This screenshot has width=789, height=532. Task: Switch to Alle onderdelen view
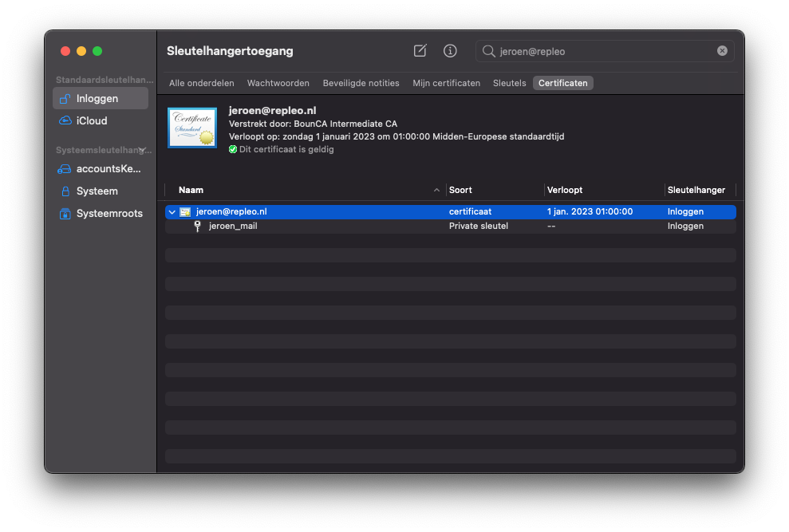click(200, 82)
